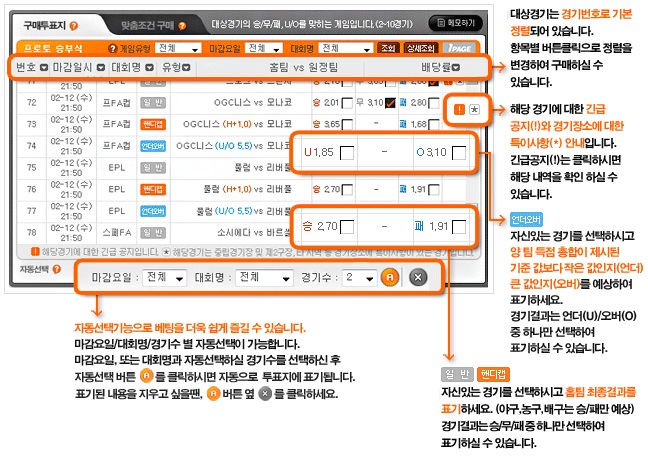Check the O 3.10 over checkbox

459,153
